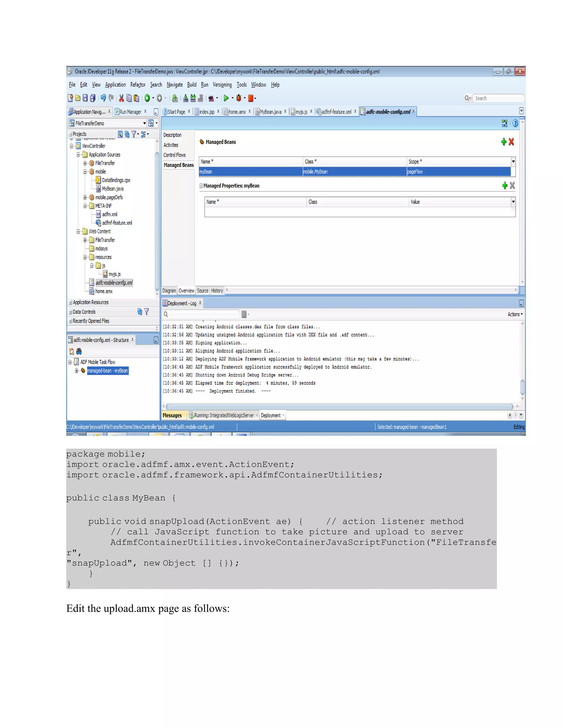
Task: Select DataBindings.cpx in project tree
Action: coord(116,180)
